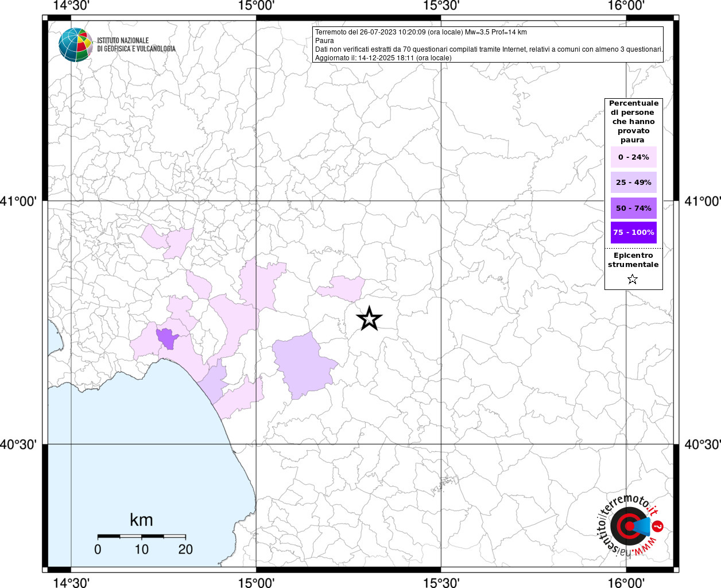Click the haisentitoilterremoto.it target logo

click(x=631, y=525)
